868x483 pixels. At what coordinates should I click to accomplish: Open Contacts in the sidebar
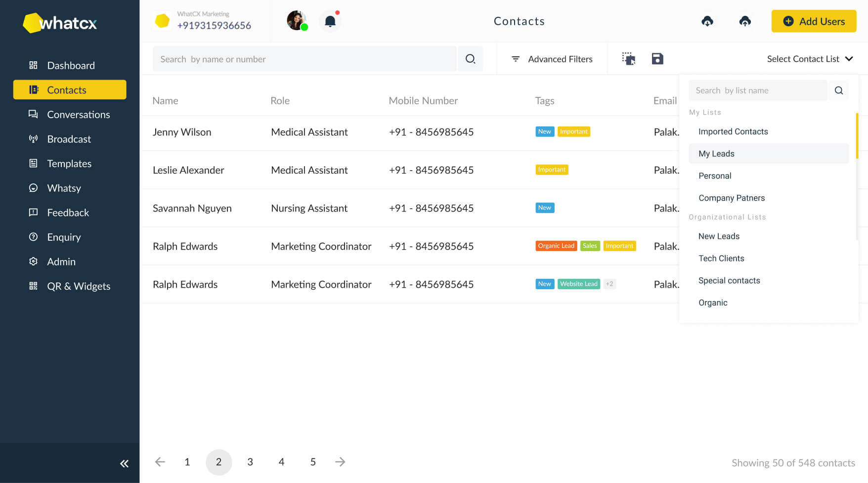coord(70,89)
